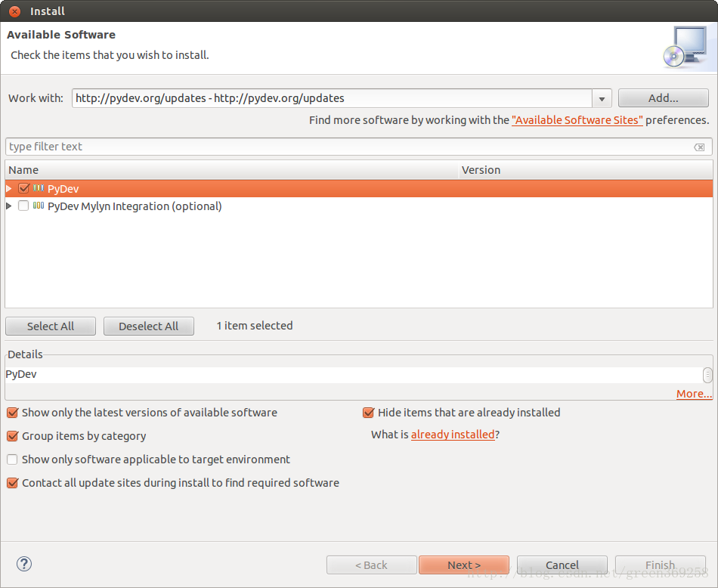
Task: Uncheck the PyDev checkbox
Action: point(24,188)
